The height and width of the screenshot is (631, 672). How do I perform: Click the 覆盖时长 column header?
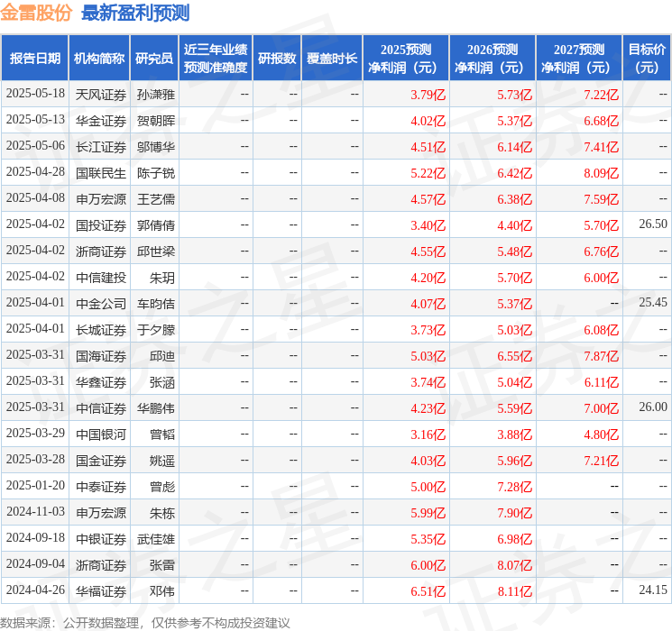click(x=332, y=59)
